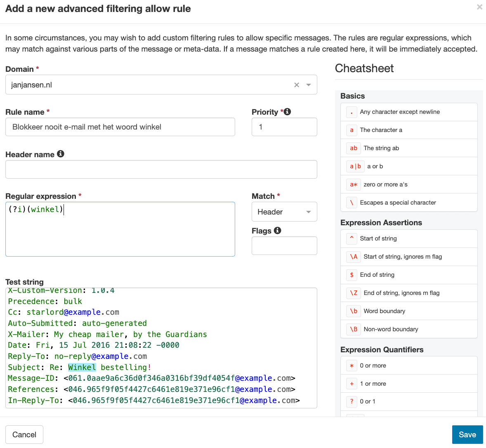The width and height of the screenshot is (486, 448).
Task: Click the Flags input field
Action: click(x=284, y=246)
